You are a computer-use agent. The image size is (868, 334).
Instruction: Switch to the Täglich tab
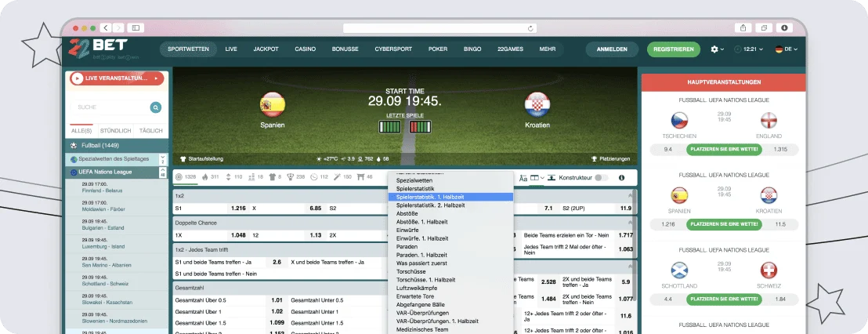151,131
